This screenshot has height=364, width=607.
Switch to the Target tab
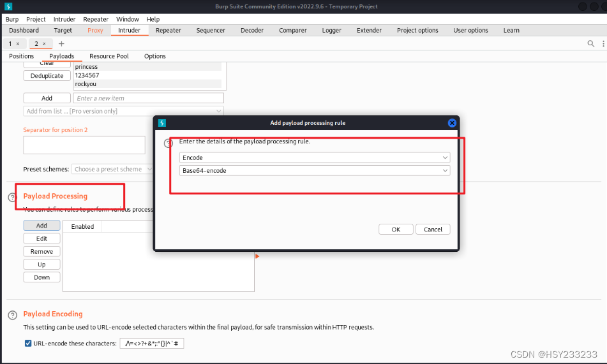(63, 30)
